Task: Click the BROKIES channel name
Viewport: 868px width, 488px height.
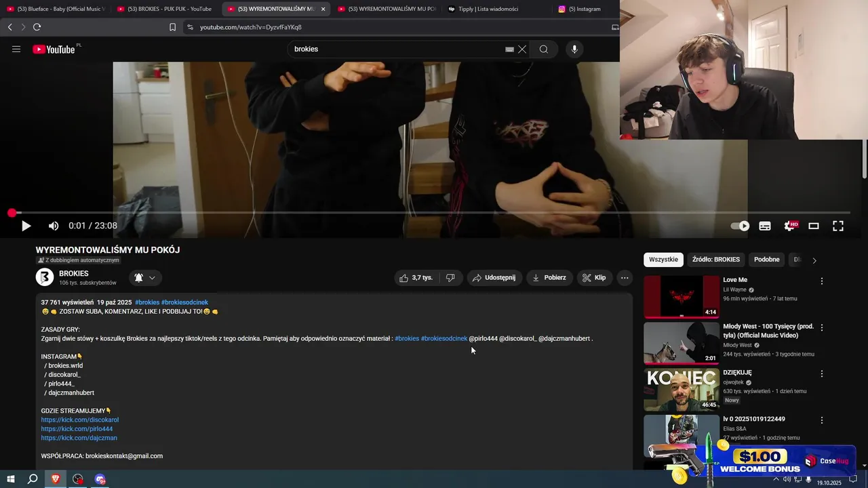Action: [x=74, y=274]
